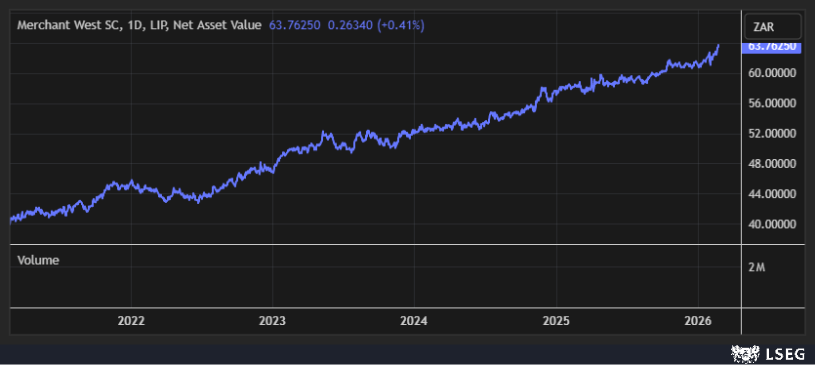Click the net asset value 63.76250 in legend
Image resolution: width=815 pixels, height=365 pixels.
(295, 25)
